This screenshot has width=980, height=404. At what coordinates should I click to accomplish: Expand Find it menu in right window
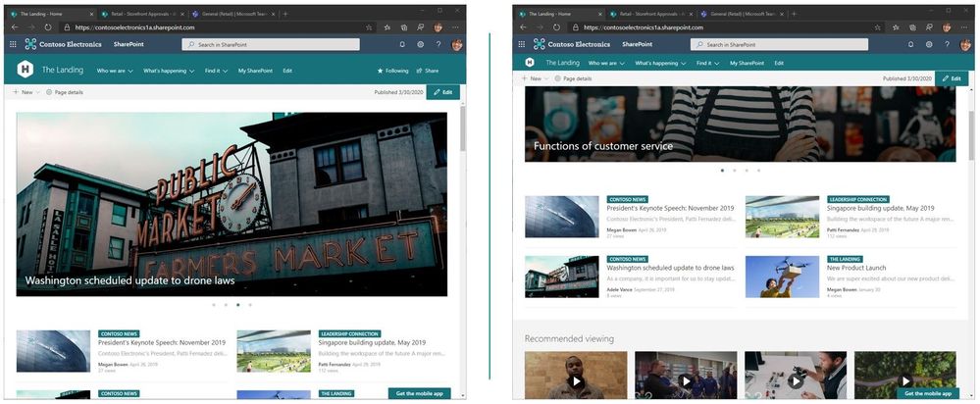point(708,63)
